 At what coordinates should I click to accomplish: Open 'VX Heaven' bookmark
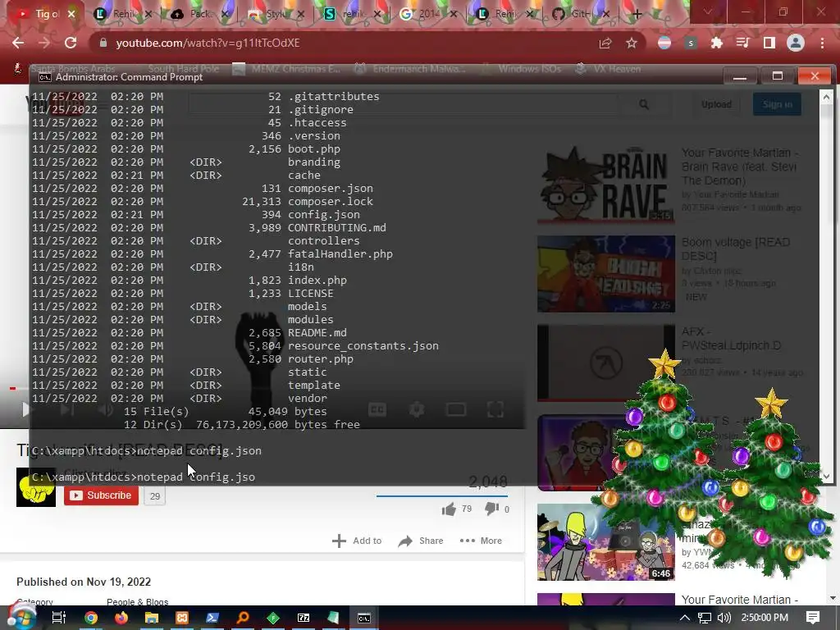tap(608, 69)
